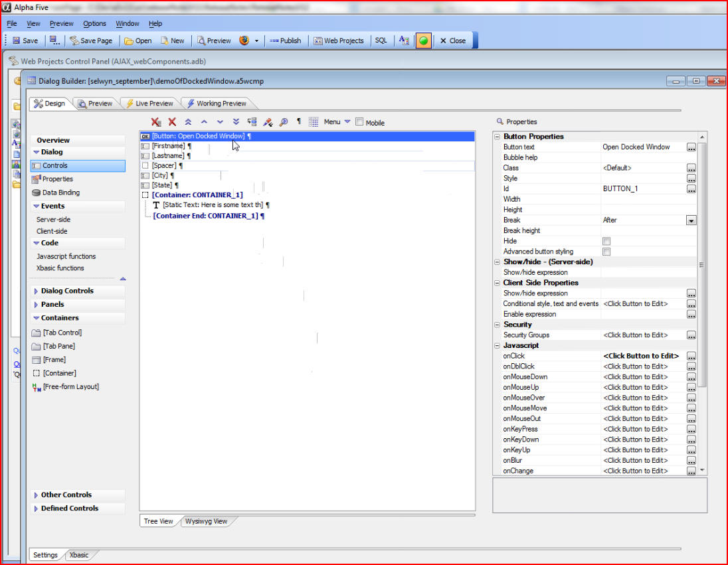Click ellipsis button for Button text property
728x565 pixels.
coord(691,147)
